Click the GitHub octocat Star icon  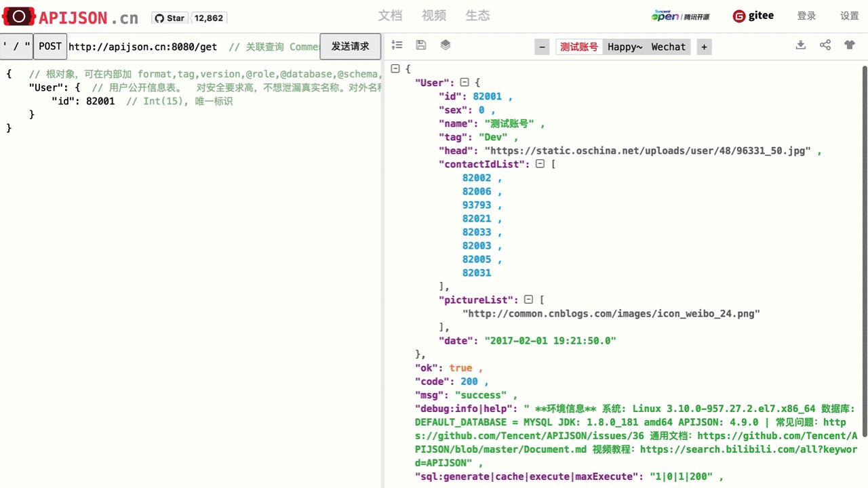(x=159, y=18)
